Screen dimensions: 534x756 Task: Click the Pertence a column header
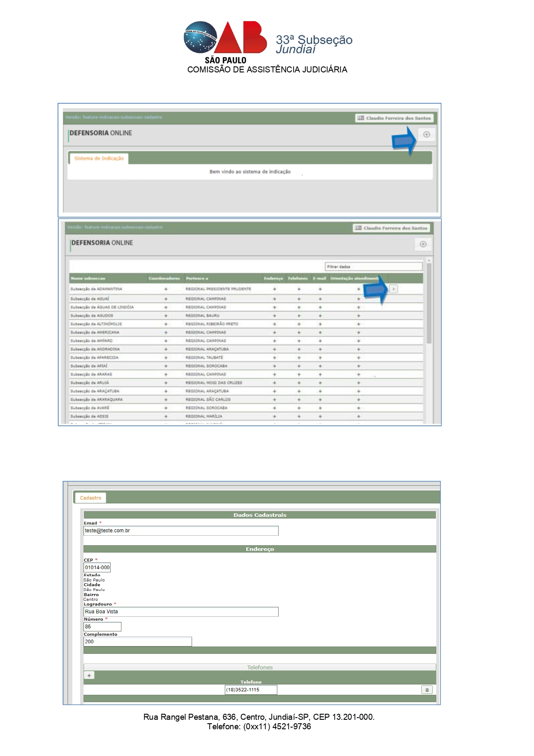(x=197, y=278)
